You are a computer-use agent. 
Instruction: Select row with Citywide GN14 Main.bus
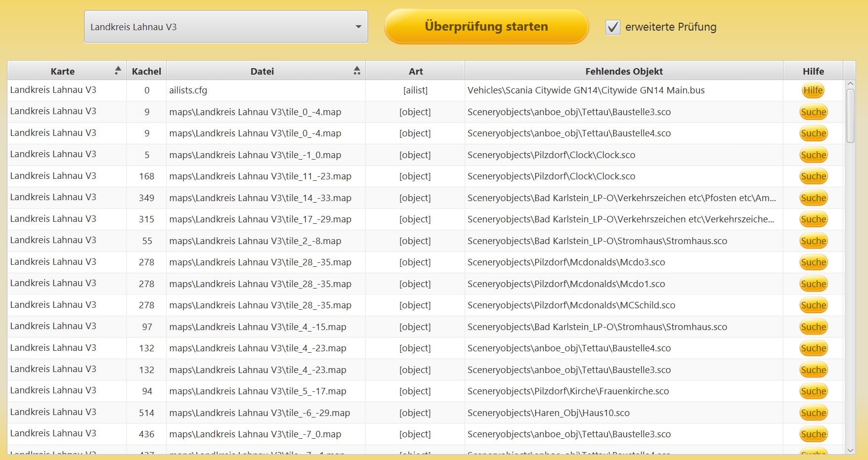[x=586, y=90]
